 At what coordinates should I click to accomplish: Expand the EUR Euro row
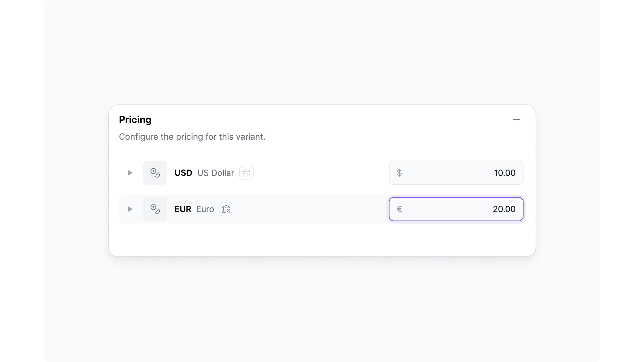130,209
